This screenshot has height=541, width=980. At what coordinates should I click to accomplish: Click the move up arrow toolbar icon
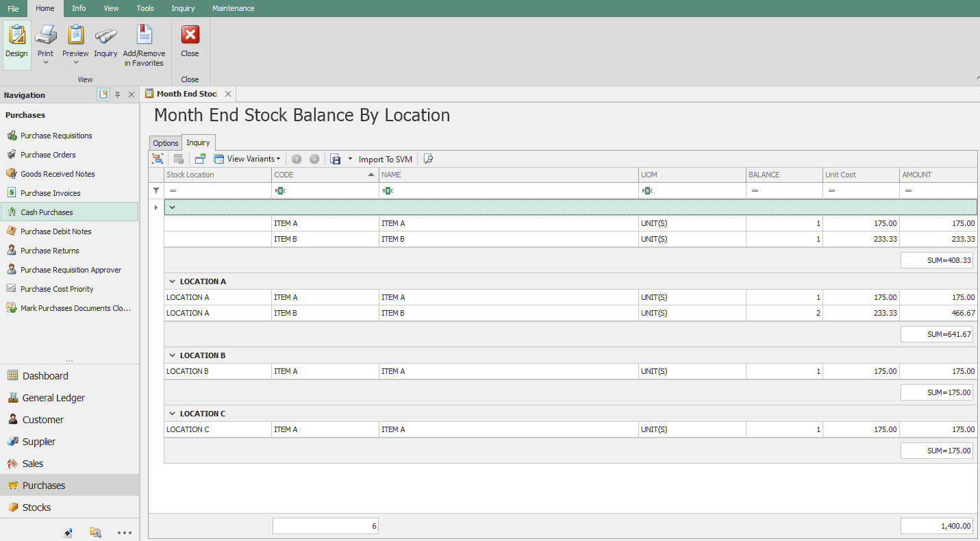point(297,159)
